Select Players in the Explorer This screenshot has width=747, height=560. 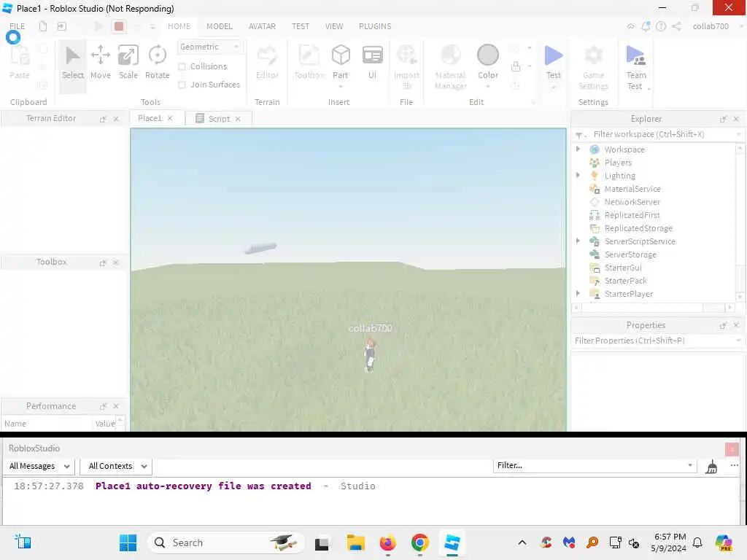617,163
